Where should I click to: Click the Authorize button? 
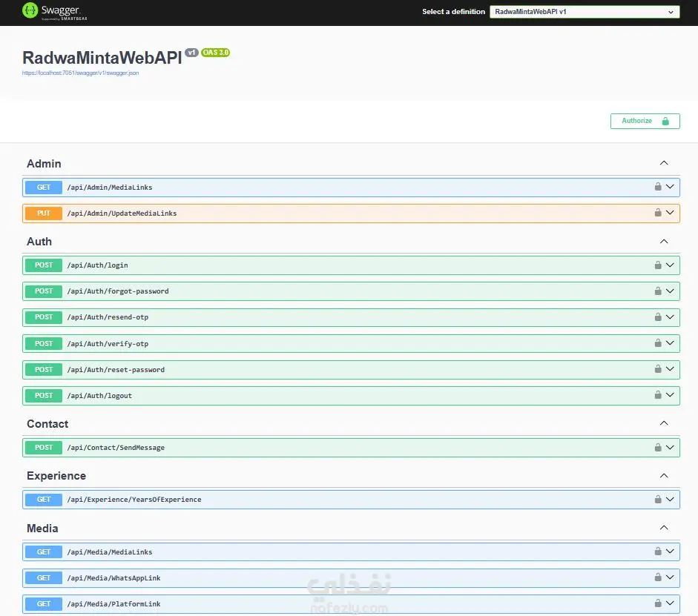pyautogui.click(x=645, y=121)
